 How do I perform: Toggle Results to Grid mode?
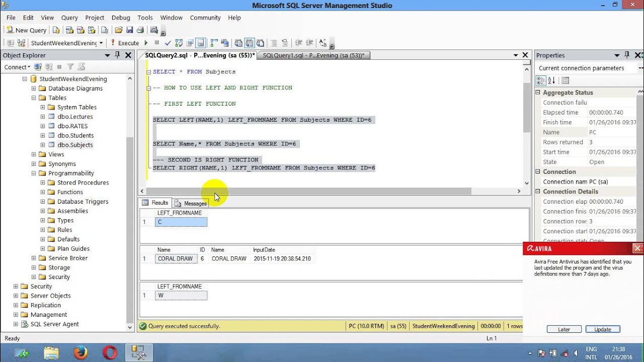[249, 43]
